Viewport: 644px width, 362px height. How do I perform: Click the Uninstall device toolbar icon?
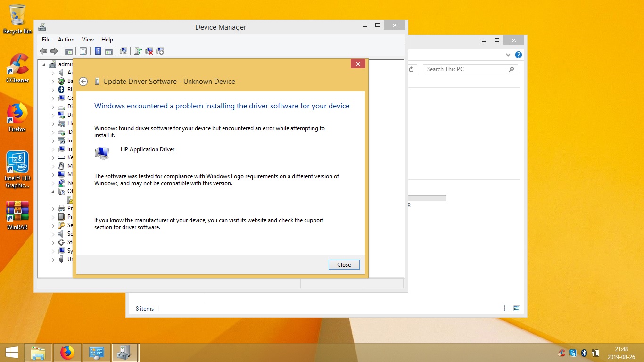149,51
